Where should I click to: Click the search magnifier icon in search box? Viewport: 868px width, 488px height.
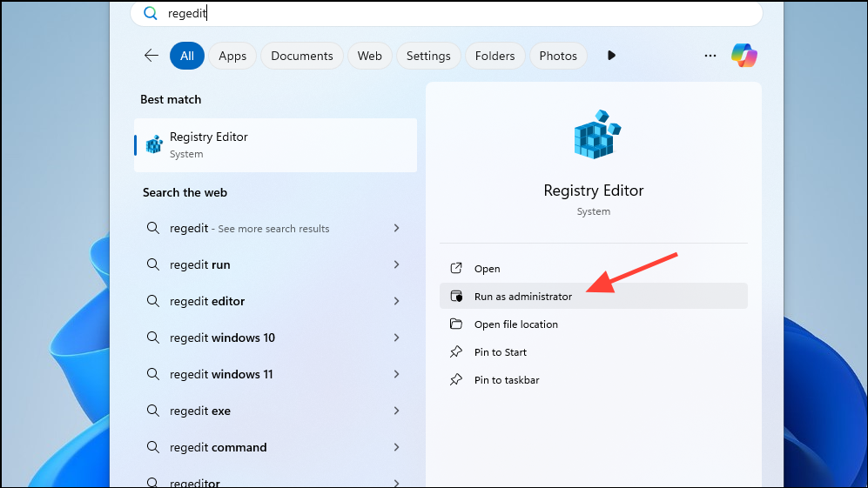click(x=151, y=13)
